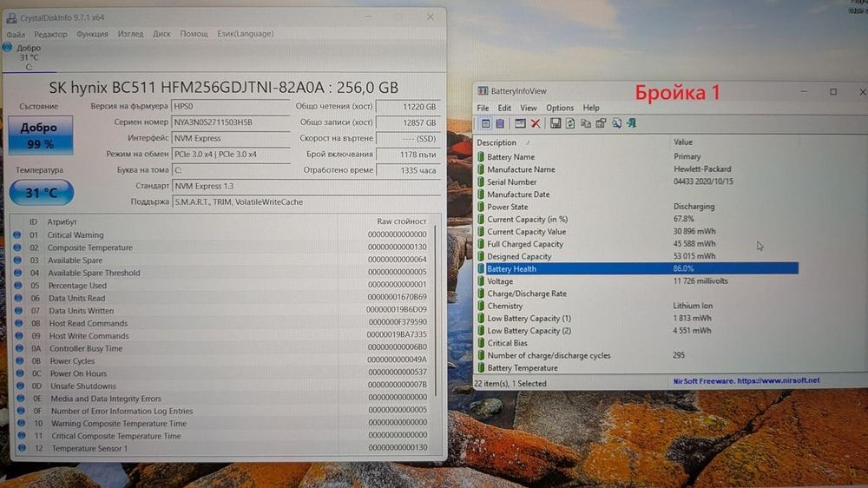This screenshot has width=868, height=488.
Task: Click the power on count 1178 field
Action: point(409,155)
